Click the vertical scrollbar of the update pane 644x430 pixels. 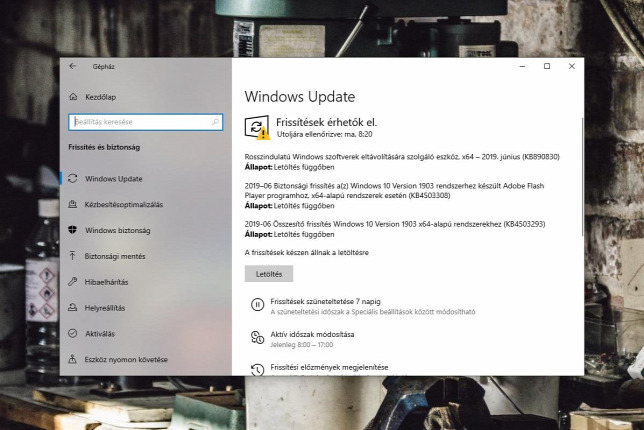(x=582, y=177)
